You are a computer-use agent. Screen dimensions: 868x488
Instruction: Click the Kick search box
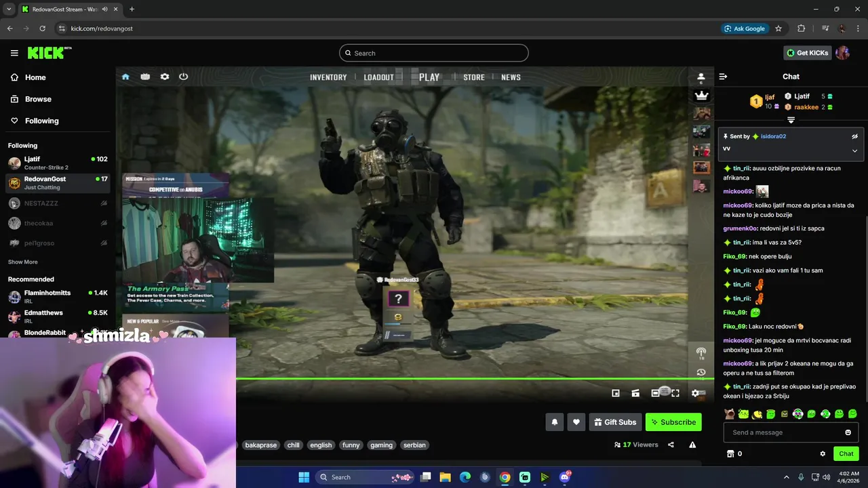click(x=434, y=53)
